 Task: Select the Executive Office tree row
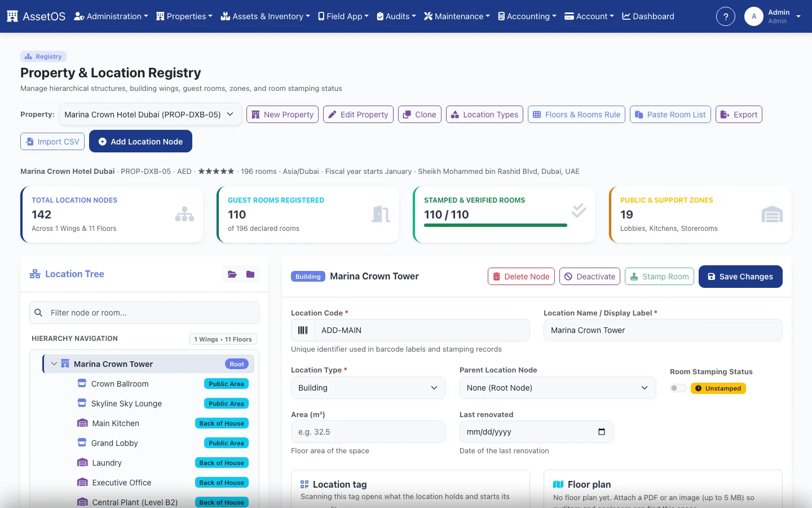[x=148, y=482]
